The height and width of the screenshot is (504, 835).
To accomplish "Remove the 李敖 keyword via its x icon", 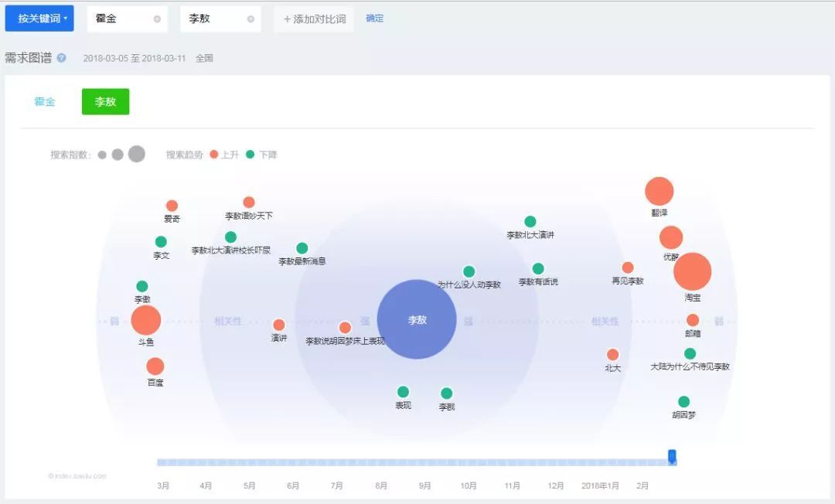I will [x=250, y=19].
